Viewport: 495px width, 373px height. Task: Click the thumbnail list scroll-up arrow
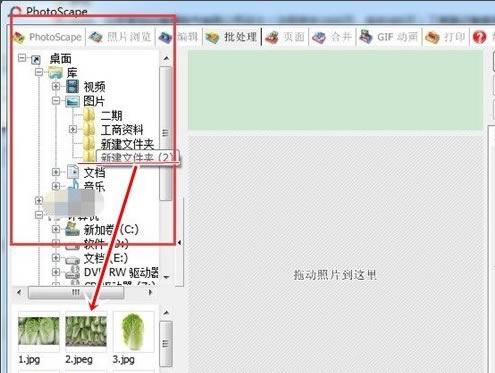click(x=166, y=312)
